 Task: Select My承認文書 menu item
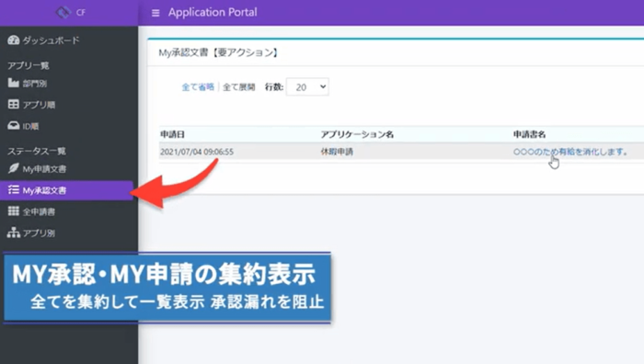66,190
